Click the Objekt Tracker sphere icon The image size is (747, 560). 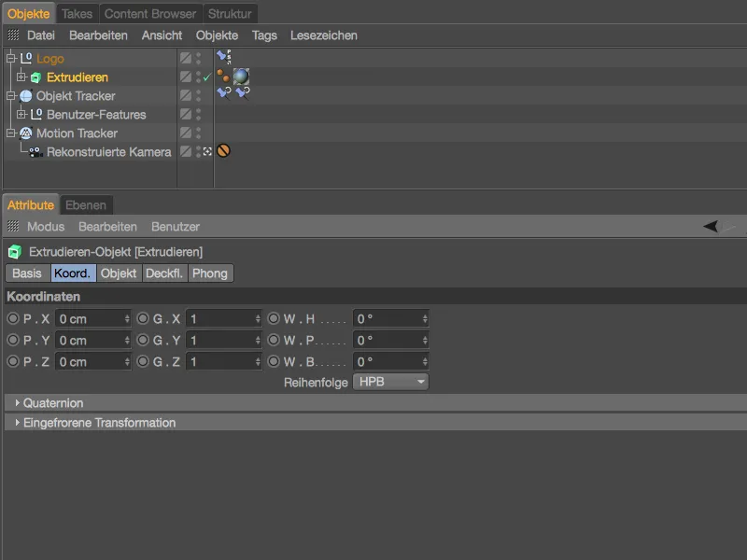click(x=26, y=96)
